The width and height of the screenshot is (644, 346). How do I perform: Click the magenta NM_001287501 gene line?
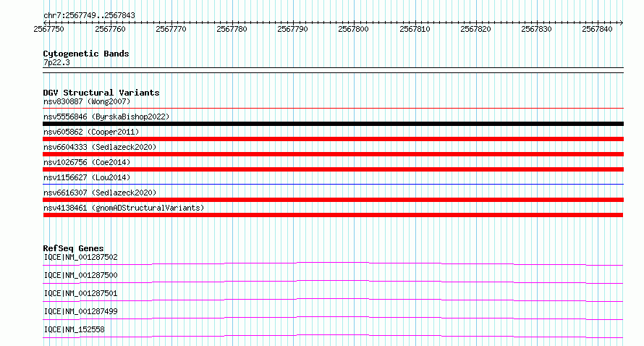pyautogui.click(x=333, y=300)
